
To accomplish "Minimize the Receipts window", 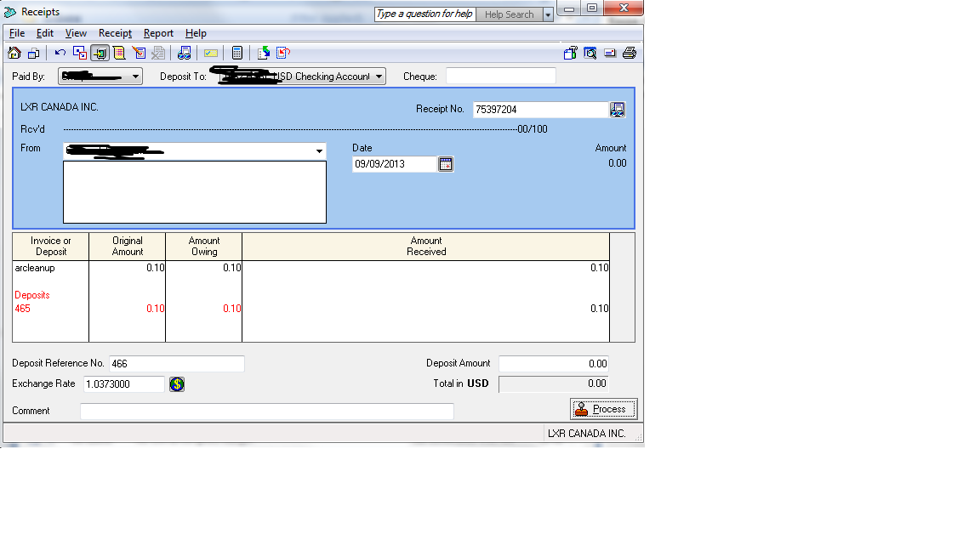I will (x=569, y=9).
